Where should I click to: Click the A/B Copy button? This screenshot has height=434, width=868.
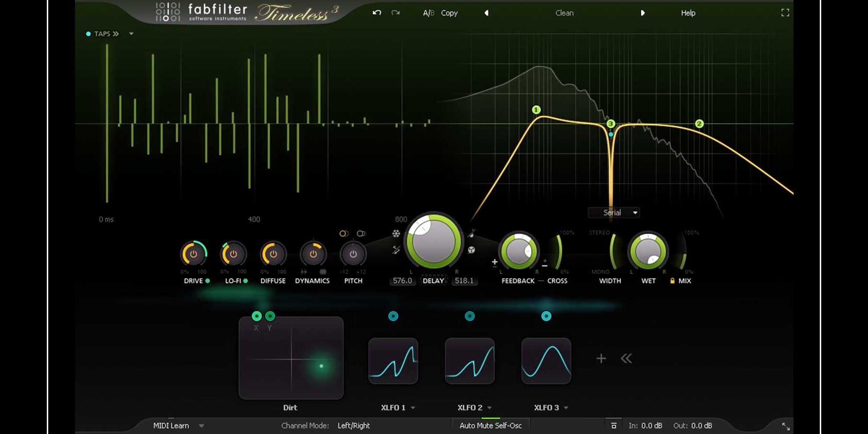tap(449, 13)
